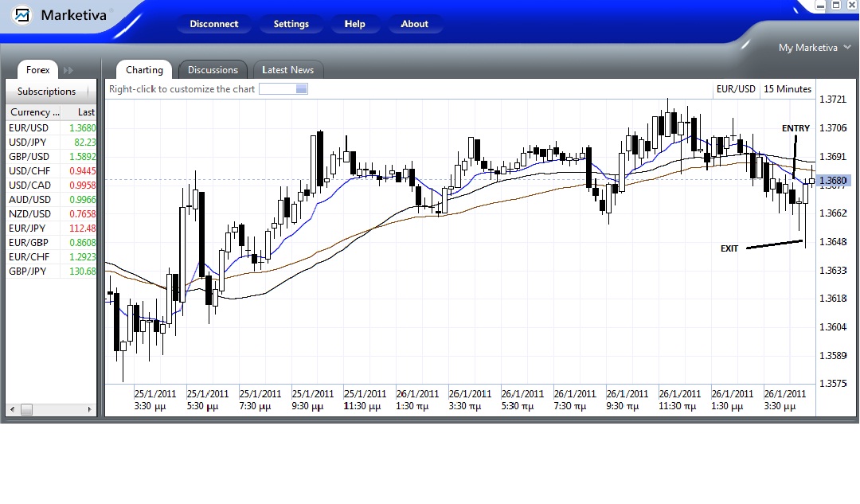Select the USD/CHF row
This screenshot has width=860, height=504.
(x=52, y=170)
